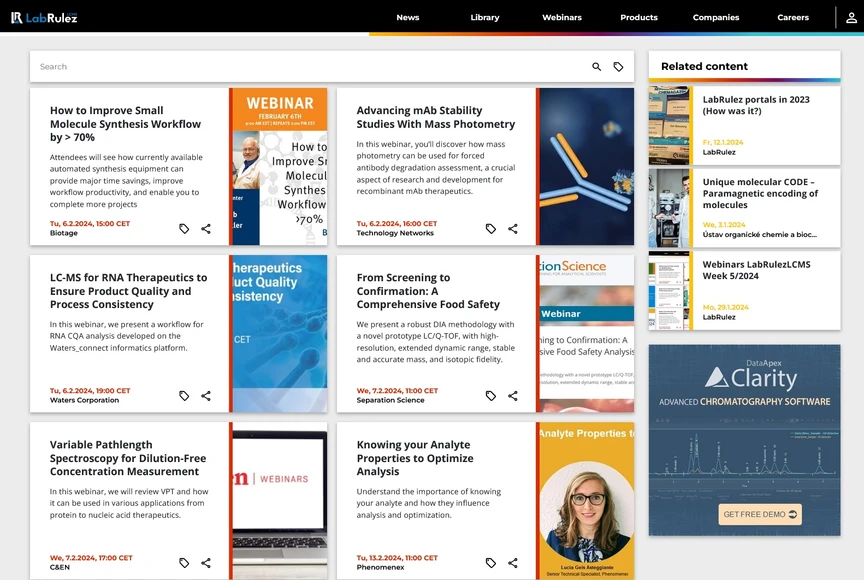The width and height of the screenshot is (864, 580).
Task: Share the Knowing your Analyte webinar
Action: (512, 562)
